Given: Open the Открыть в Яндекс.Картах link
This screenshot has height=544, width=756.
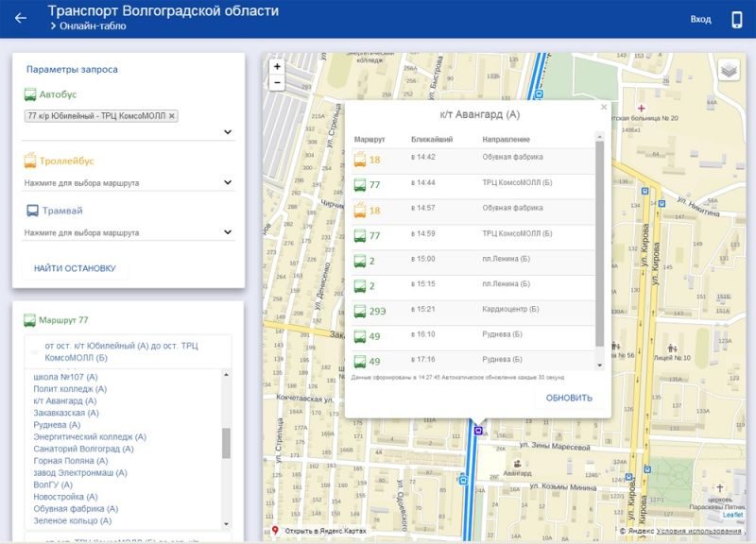Looking at the screenshot, I should point(325,531).
